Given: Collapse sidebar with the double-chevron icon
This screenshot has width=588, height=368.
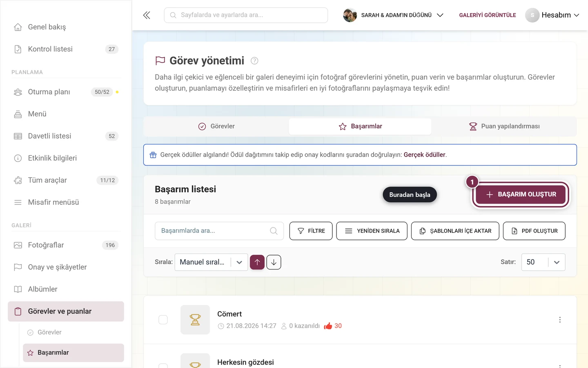Looking at the screenshot, I should [x=147, y=15].
